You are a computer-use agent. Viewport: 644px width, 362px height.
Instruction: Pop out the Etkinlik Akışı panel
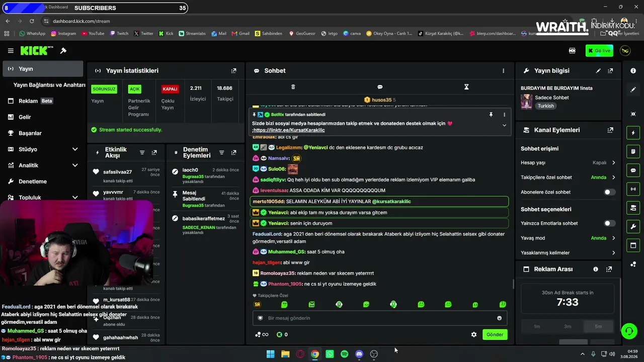tap(154, 152)
